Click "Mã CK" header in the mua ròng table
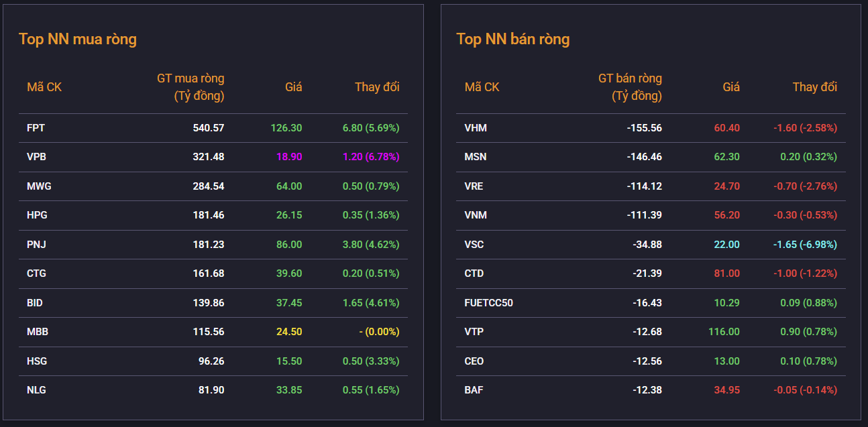 [x=44, y=87]
